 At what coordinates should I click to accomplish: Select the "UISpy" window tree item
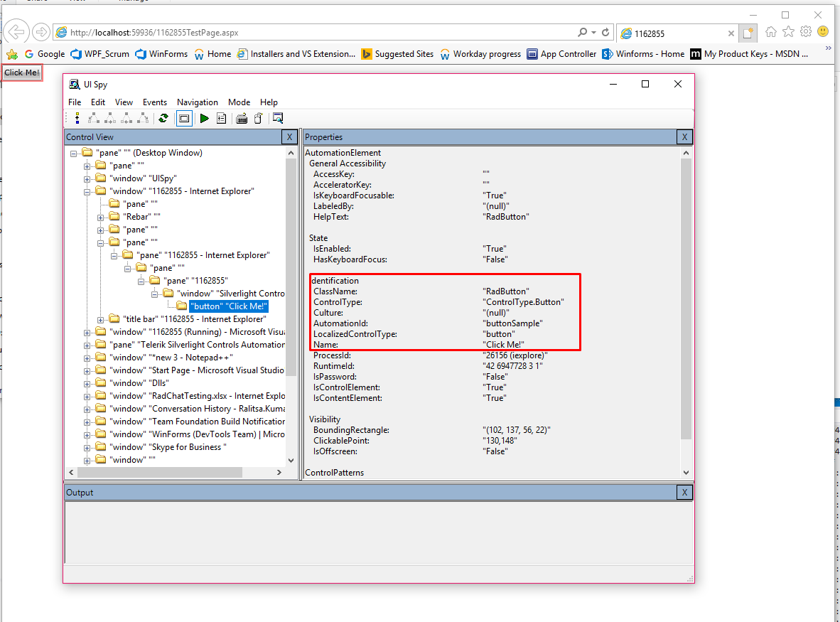[143, 178]
